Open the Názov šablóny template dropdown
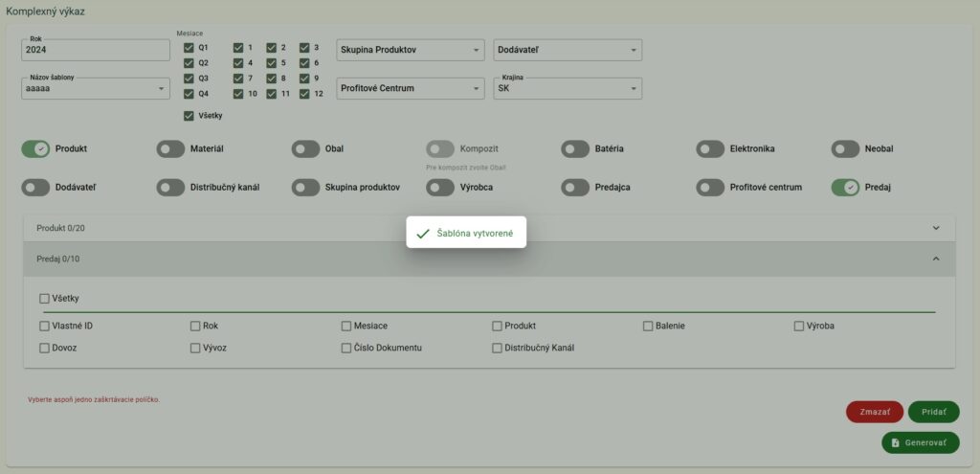980x474 pixels. point(95,88)
